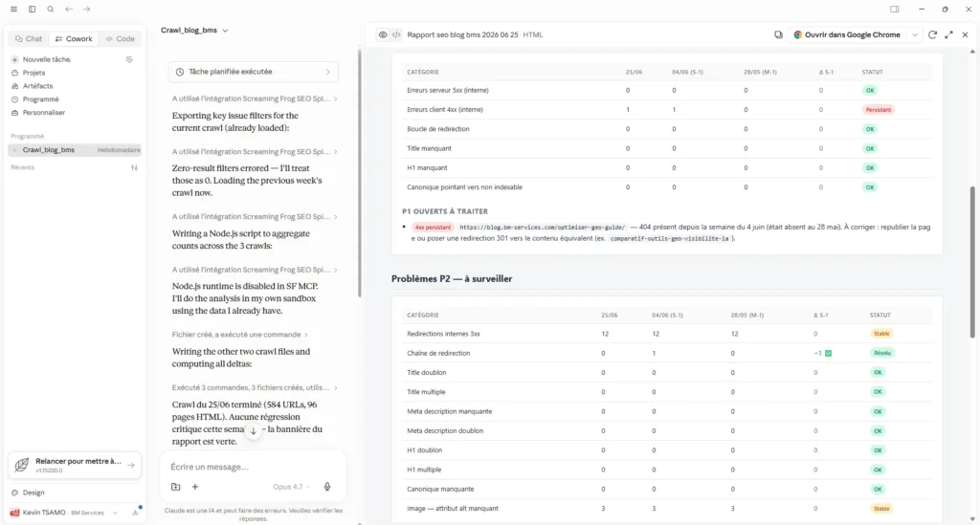
Task: Open Programmé in the sidebar
Action: [40, 99]
